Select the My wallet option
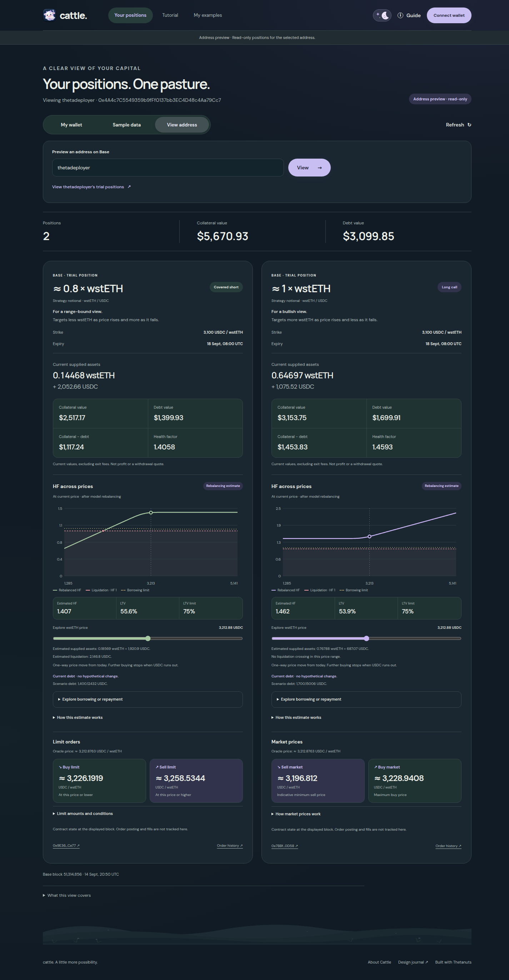Screen dimensions: 509x980 tap(71, 125)
